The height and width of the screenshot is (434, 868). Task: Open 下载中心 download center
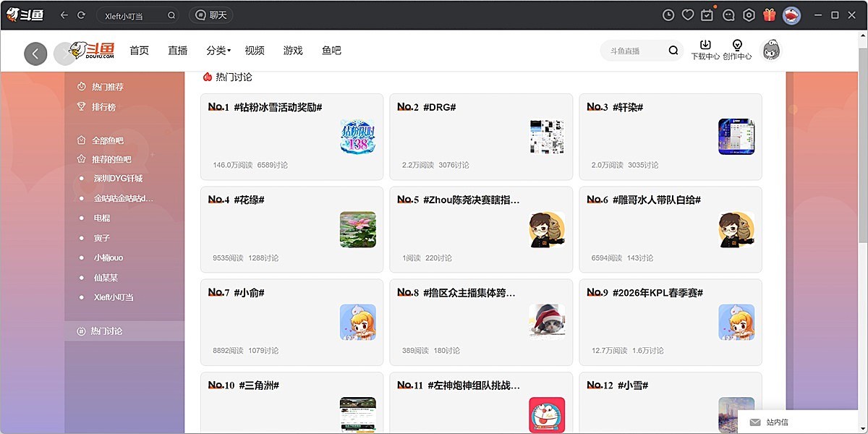tap(705, 50)
